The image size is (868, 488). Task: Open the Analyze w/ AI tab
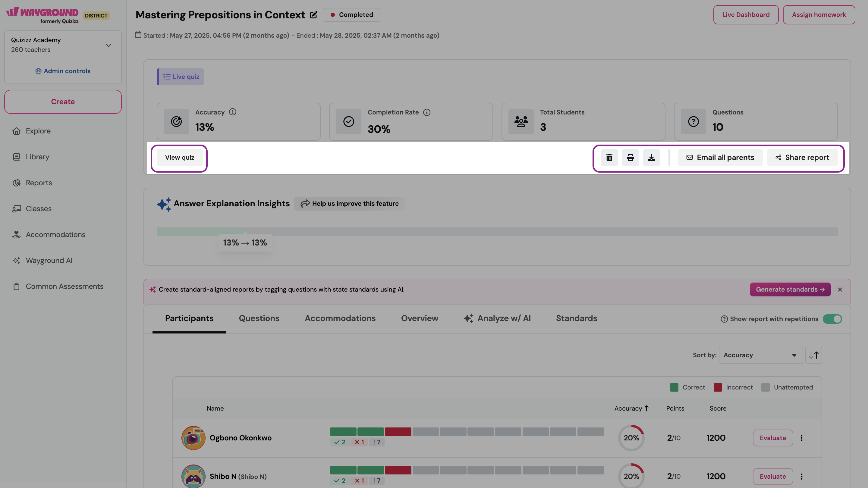(497, 318)
